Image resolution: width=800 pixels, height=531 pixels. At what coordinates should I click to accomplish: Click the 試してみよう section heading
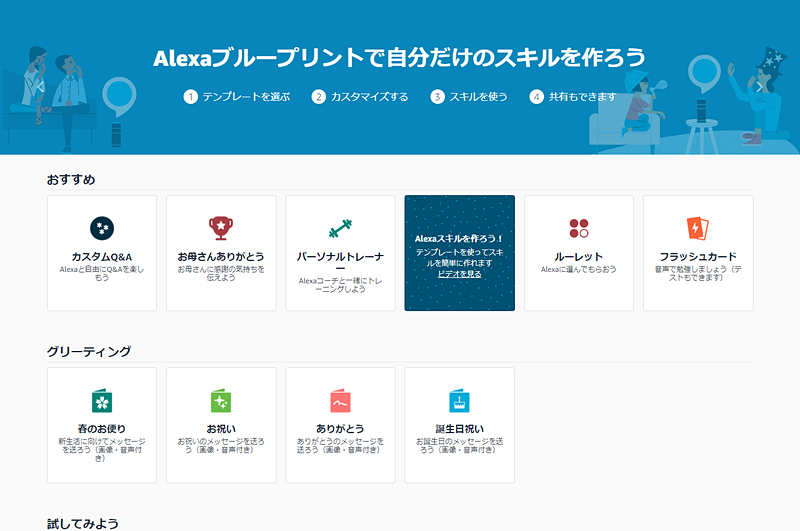coord(83,524)
